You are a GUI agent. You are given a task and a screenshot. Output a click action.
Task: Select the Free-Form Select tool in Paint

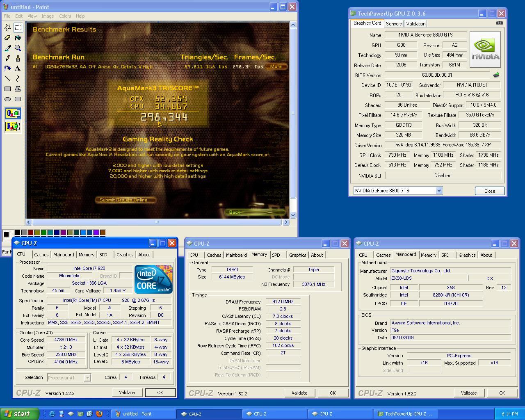tap(8, 27)
